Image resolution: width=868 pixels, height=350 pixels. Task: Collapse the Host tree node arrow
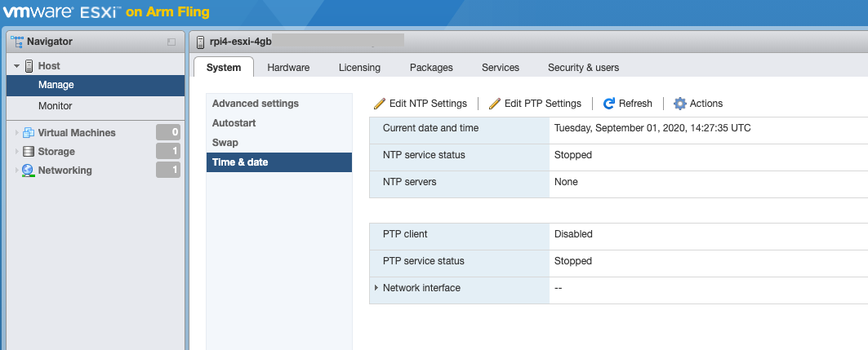pos(16,66)
